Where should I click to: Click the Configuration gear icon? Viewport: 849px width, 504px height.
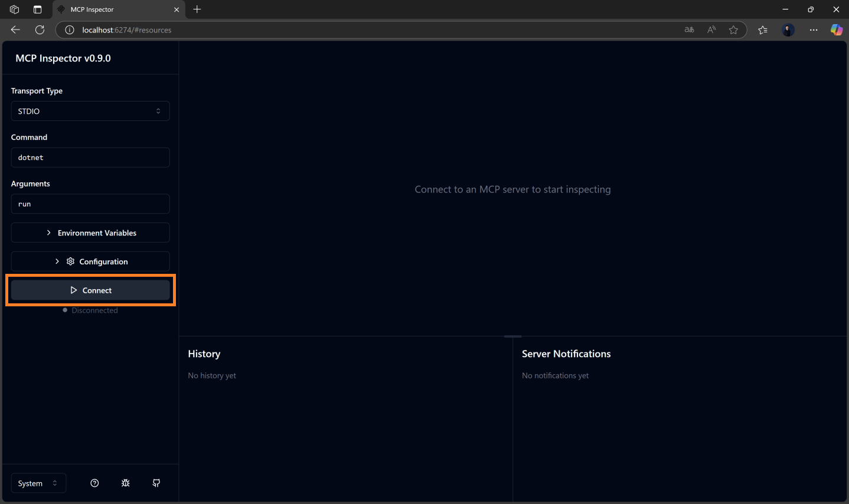[x=71, y=261]
